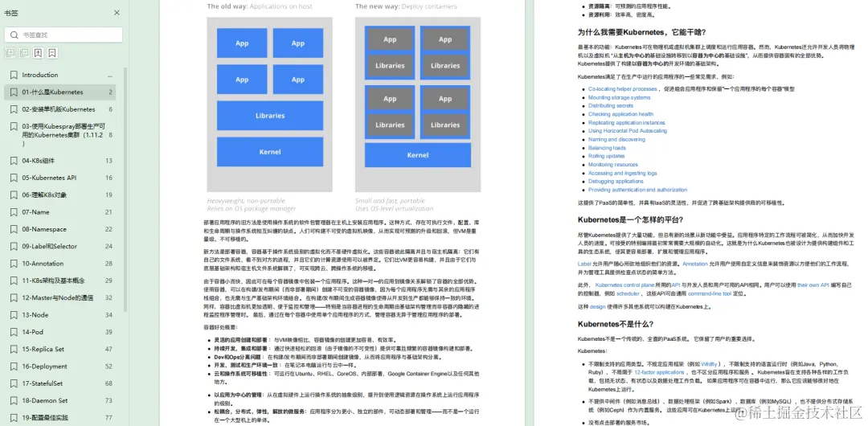Open Accessing and ingesting logs link

(x=622, y=173)
